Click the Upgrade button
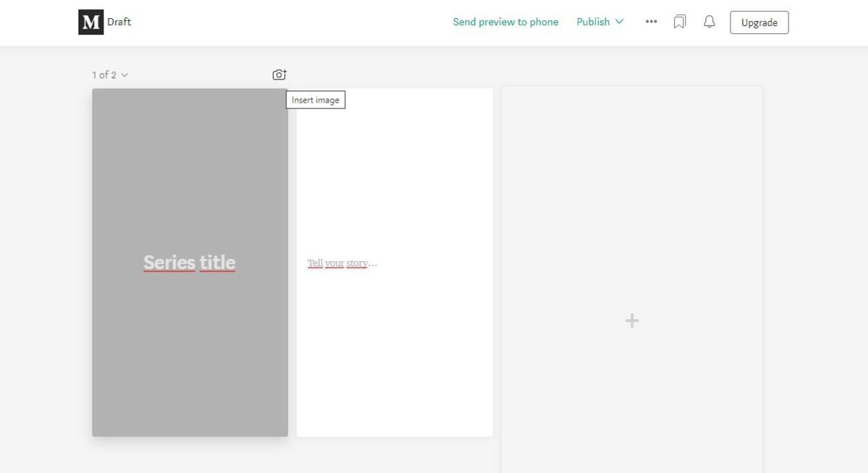 pyautogui.click(x=759, y=22)
